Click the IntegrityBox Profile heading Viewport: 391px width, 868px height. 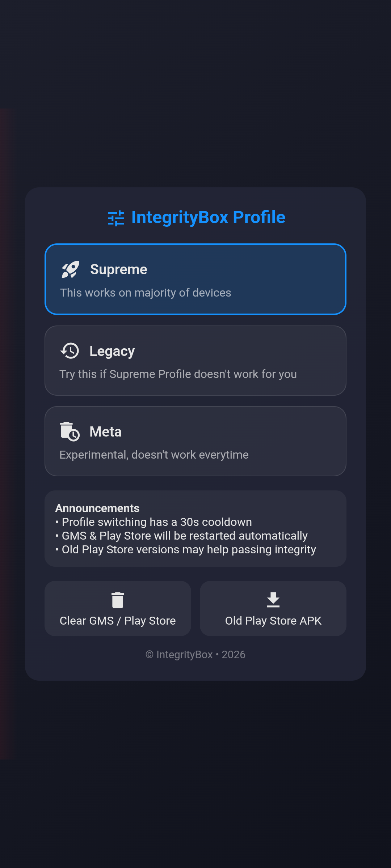(x=208, y=217)
